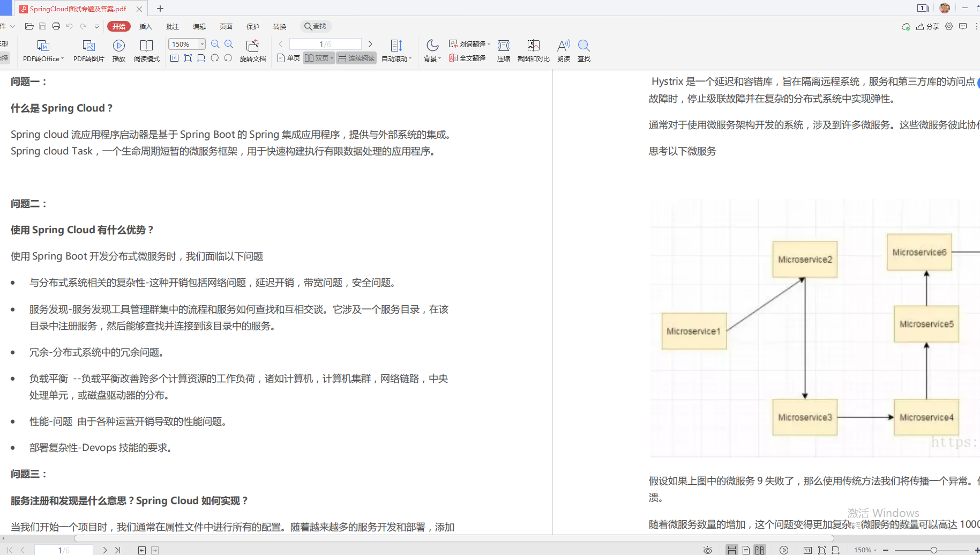Start slideshow with 播放 button
Image resolution: width=980 pixels, height=555 pixels.
(119, 51)
